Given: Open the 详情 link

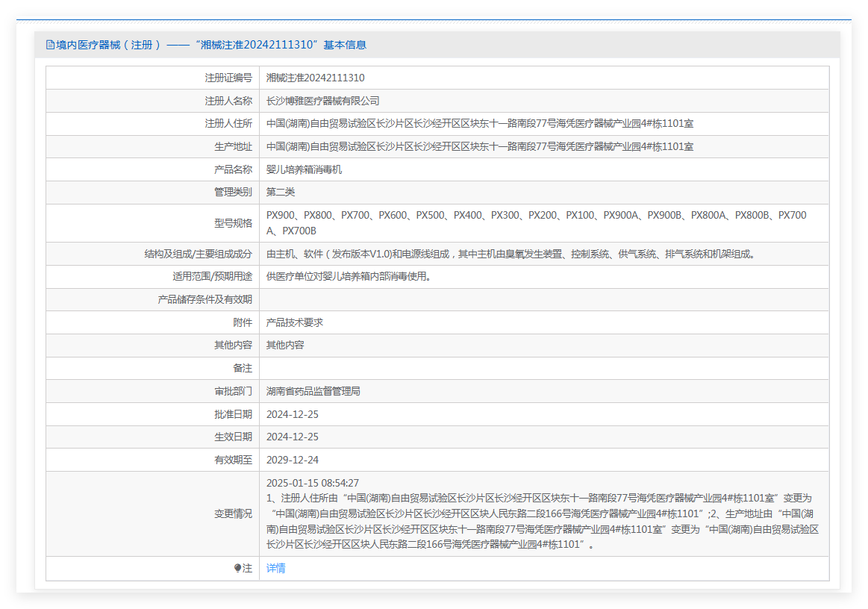Looking at the screenshot, I should 275,568.
